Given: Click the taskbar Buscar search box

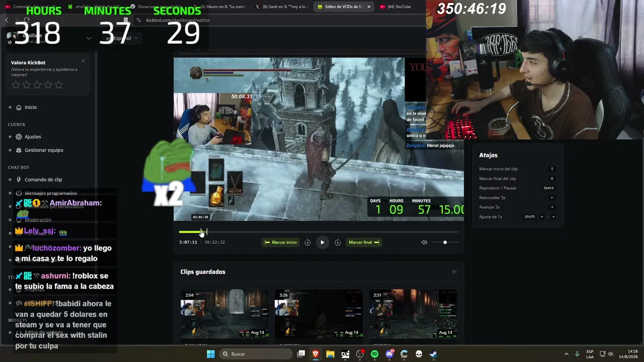Looking at the screenshot, I should point(255,354).
